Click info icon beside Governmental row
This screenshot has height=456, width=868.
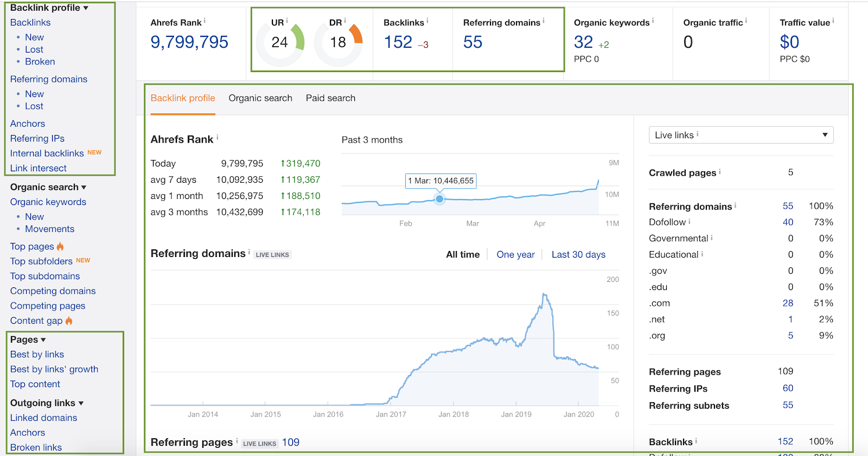tap(712, 237)
